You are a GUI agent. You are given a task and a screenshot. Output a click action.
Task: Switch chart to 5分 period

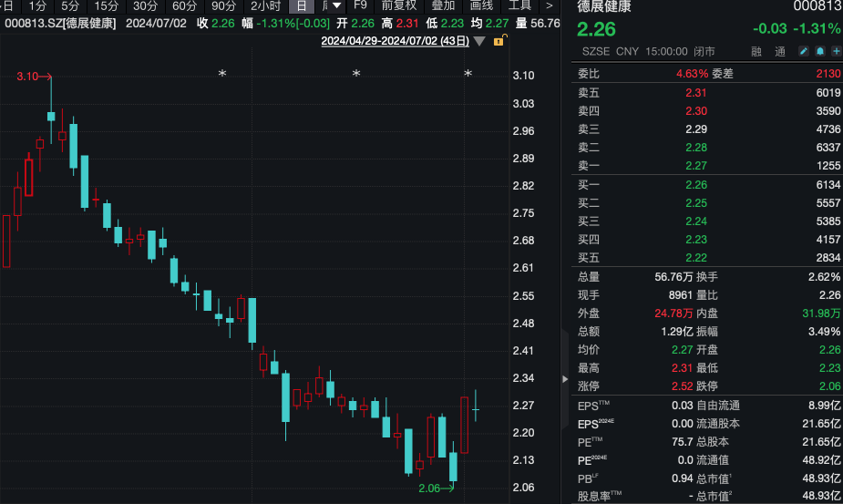70,5
